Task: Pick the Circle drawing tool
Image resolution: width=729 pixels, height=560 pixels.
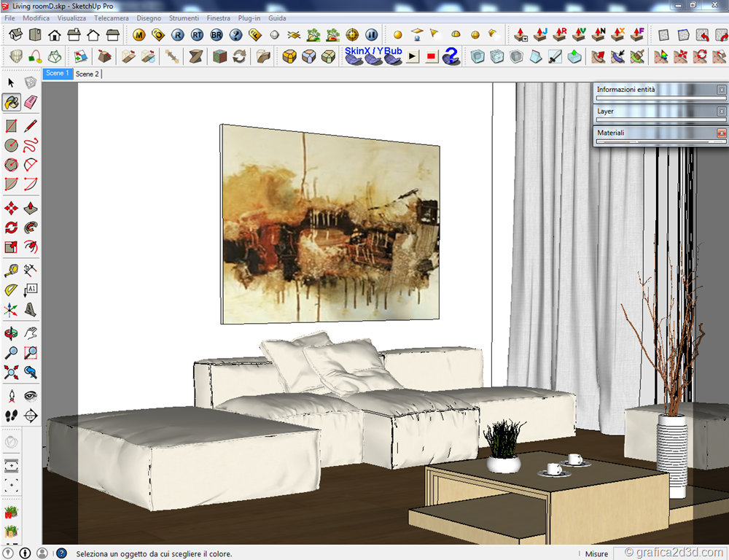Action: [x=11, y=146]
